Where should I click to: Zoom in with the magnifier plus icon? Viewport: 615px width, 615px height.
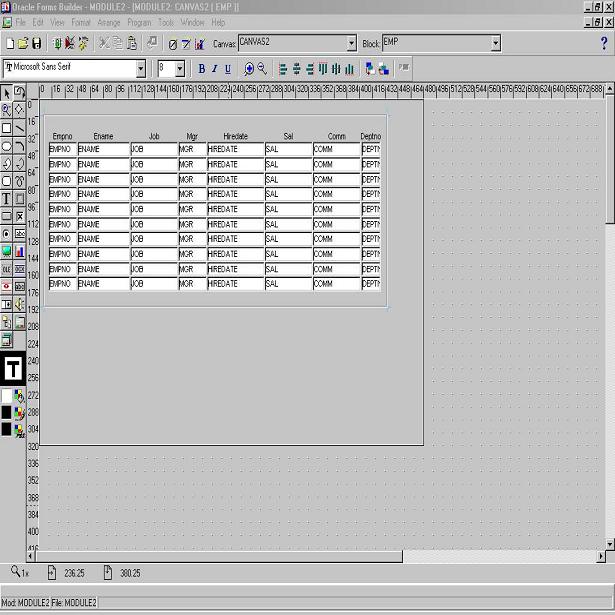coord(249,69)
